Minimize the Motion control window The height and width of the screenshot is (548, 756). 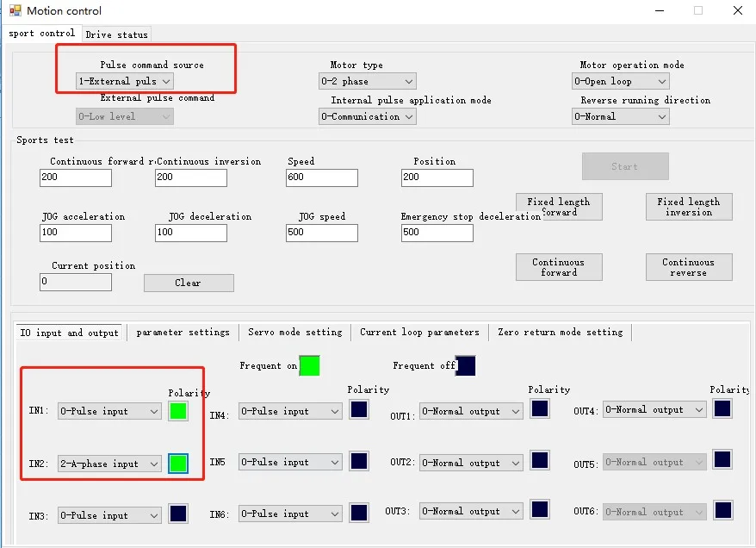coord(660,10)
